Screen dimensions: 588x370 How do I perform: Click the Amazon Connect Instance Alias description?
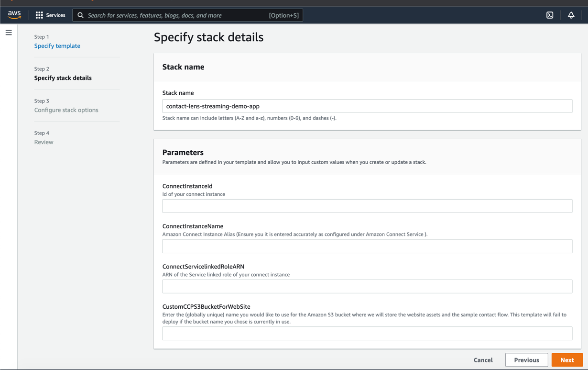coord(295,235)
